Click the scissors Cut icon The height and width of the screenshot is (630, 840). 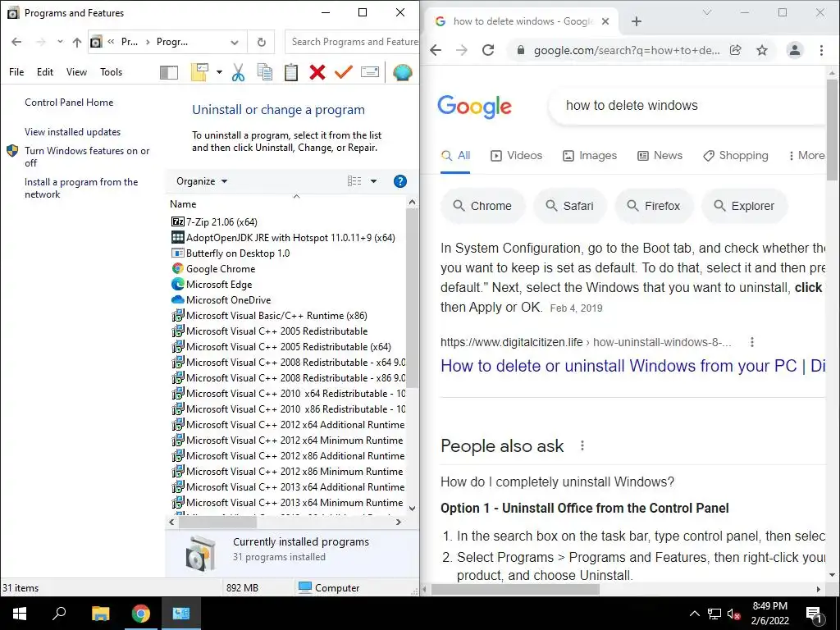click(238, 72)
